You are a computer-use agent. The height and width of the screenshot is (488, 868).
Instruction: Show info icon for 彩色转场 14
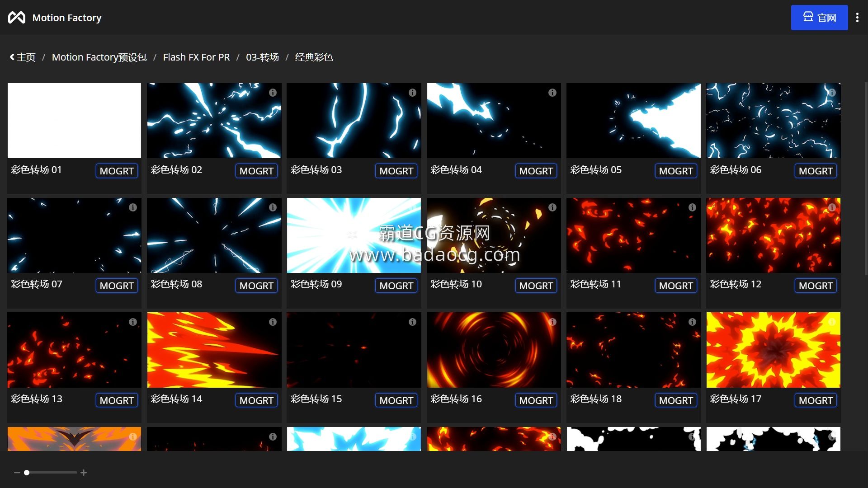click(x=273, y=322)
